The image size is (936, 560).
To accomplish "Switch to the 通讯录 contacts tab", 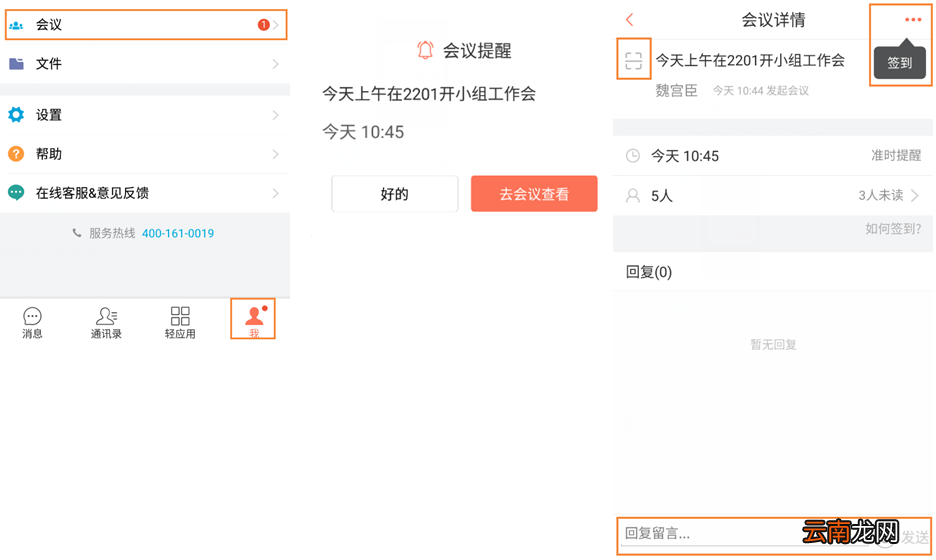I will [106, 322].
